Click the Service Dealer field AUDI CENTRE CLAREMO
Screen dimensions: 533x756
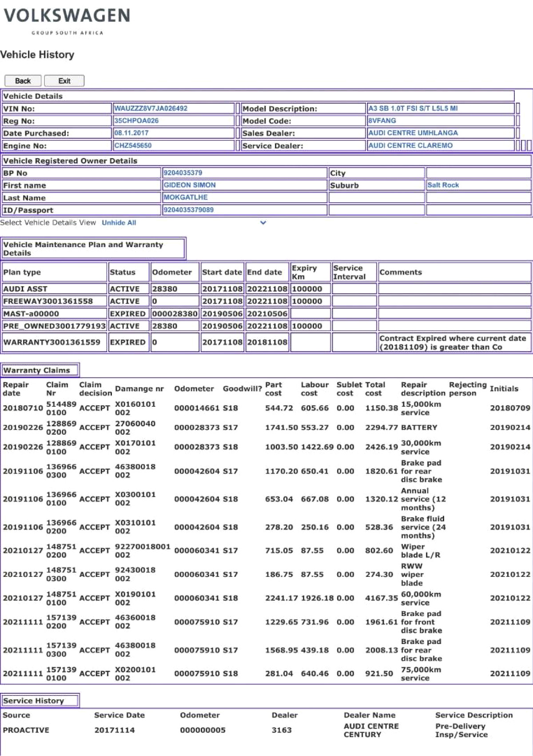[x=441, y=145]
